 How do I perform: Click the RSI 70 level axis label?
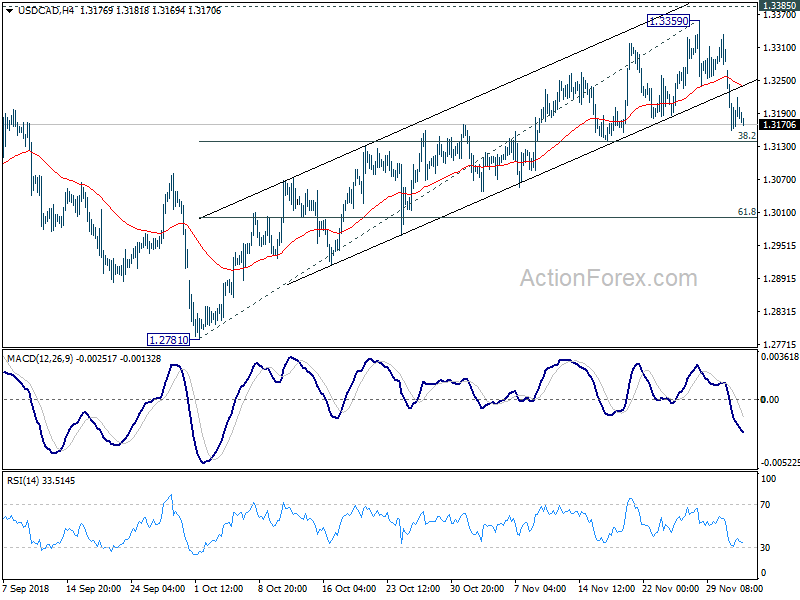pyautogui.click(x=765, y=505)
